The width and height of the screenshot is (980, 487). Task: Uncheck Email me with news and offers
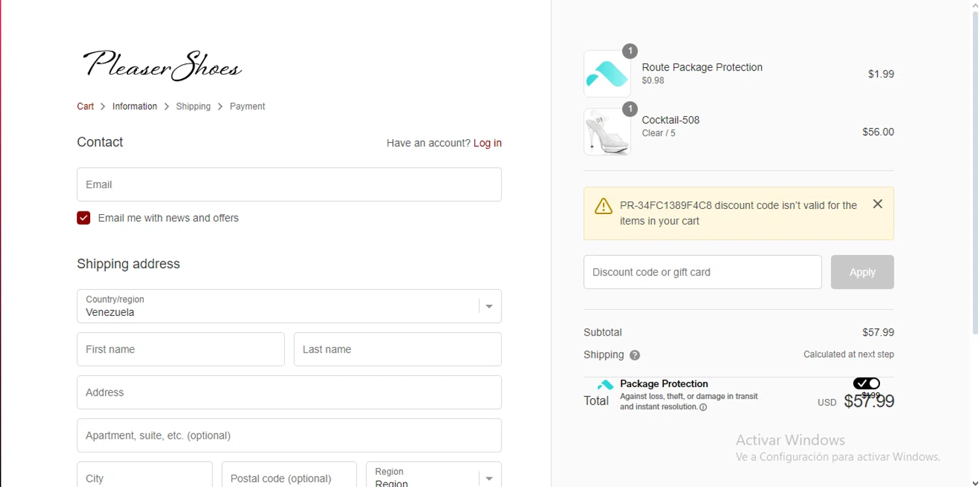point(84,218)
